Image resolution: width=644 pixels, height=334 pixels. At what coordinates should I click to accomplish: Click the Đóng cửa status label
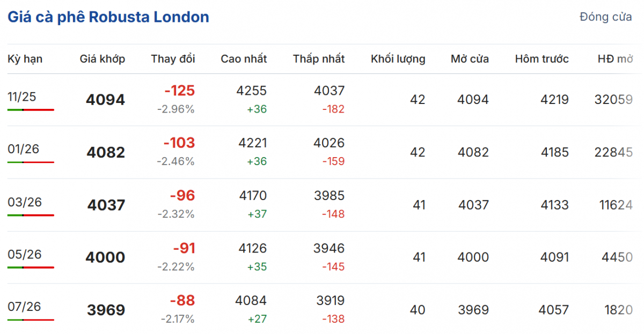pyautogui.click(x=605, y=17)
